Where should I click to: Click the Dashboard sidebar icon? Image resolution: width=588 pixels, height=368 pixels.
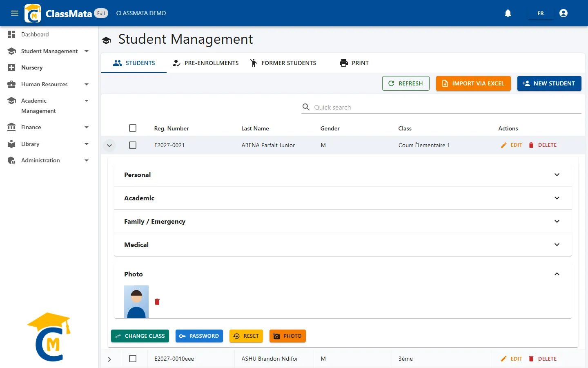[11, 34]
